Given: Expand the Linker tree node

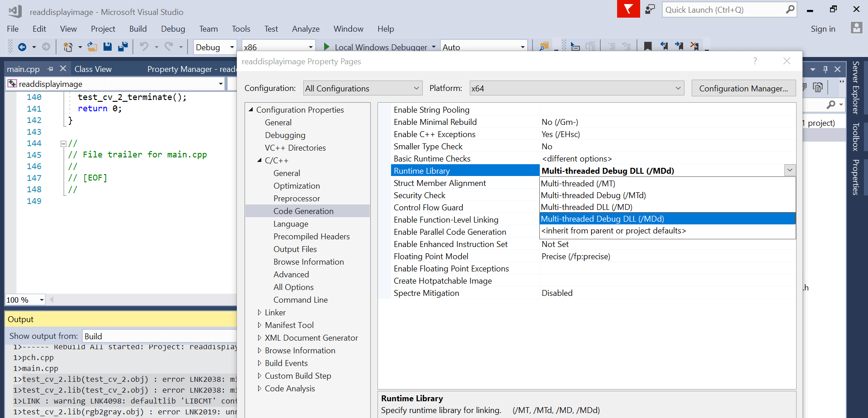Looking at the screenshot, I should coord(259,313).
